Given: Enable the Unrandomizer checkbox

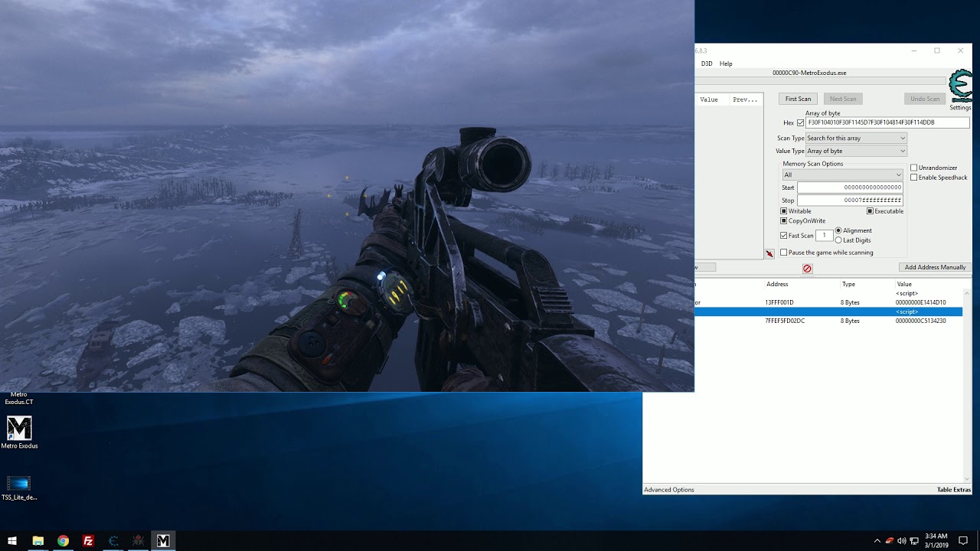Looking at the screenshot, I should [x=913, y=168].
